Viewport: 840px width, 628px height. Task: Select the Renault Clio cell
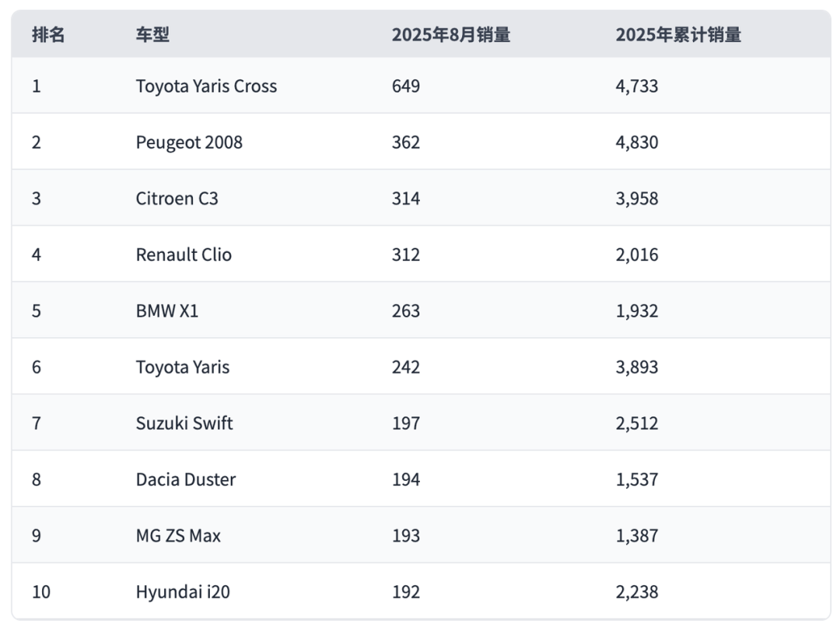[x=184, y=254]
